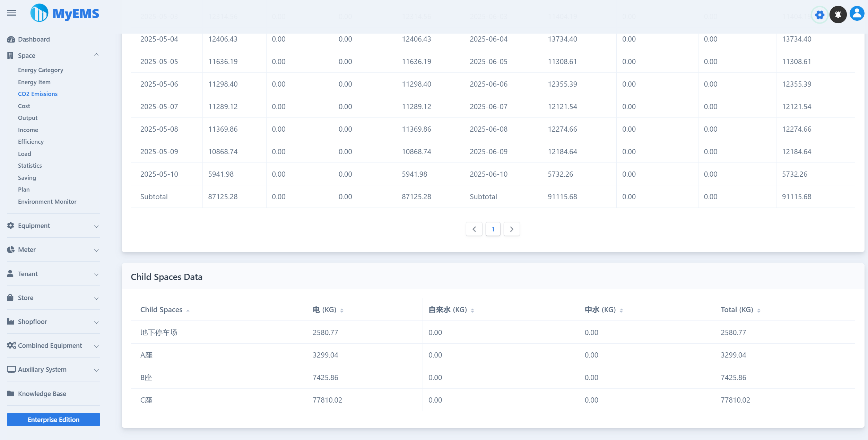
Task: Click the Dashboard gauge icon
Action: click(10, 39)
